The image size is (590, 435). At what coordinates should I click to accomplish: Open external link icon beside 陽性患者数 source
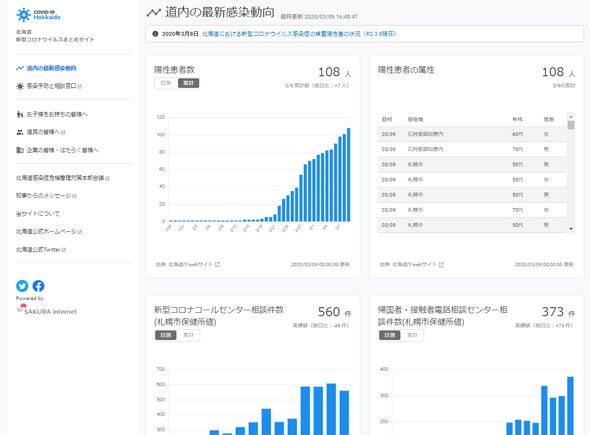click(x=217, y=265)
